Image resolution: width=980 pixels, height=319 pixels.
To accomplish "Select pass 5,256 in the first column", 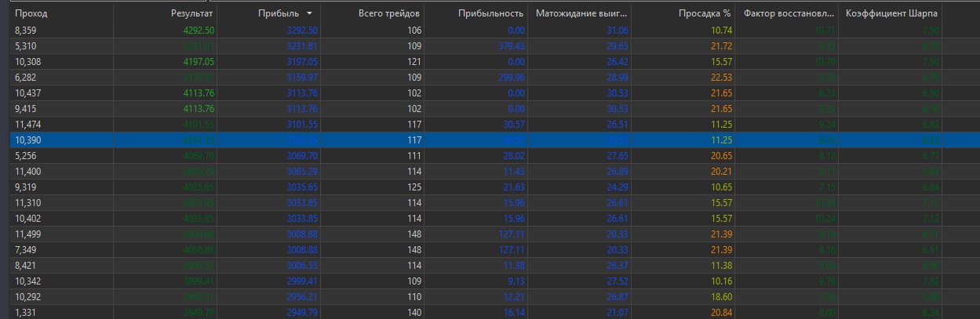I will click(x=25, y=155).
